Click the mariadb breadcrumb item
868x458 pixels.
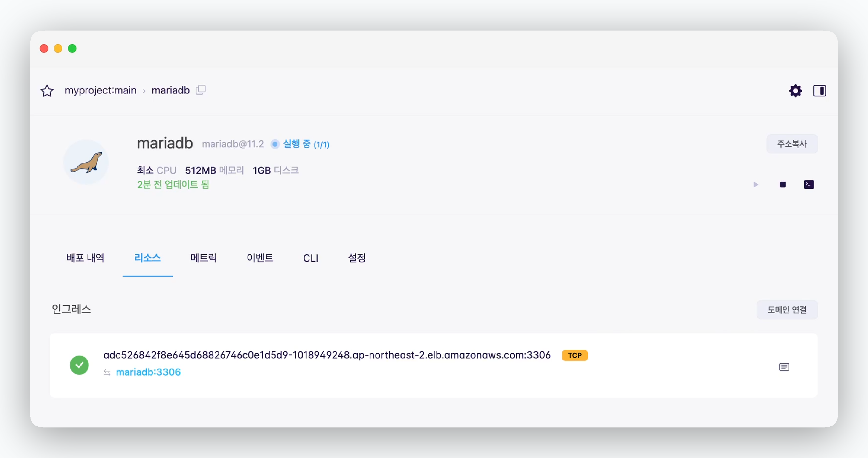click(x=171, y=90)
